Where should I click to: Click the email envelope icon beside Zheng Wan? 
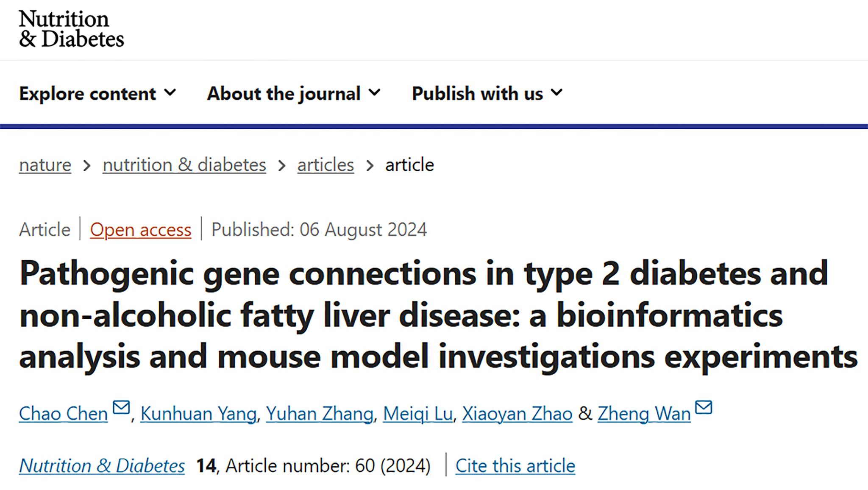pos(704,408)
